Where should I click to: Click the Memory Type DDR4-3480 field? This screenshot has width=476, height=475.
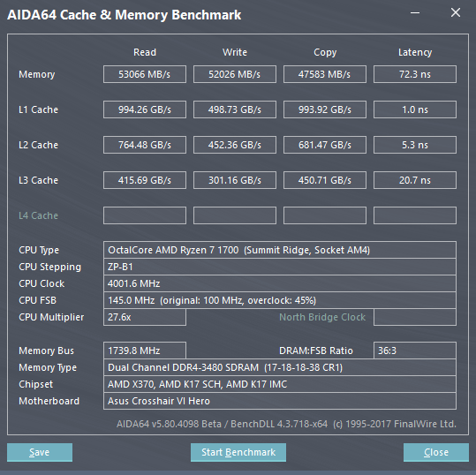coord(280,367)
